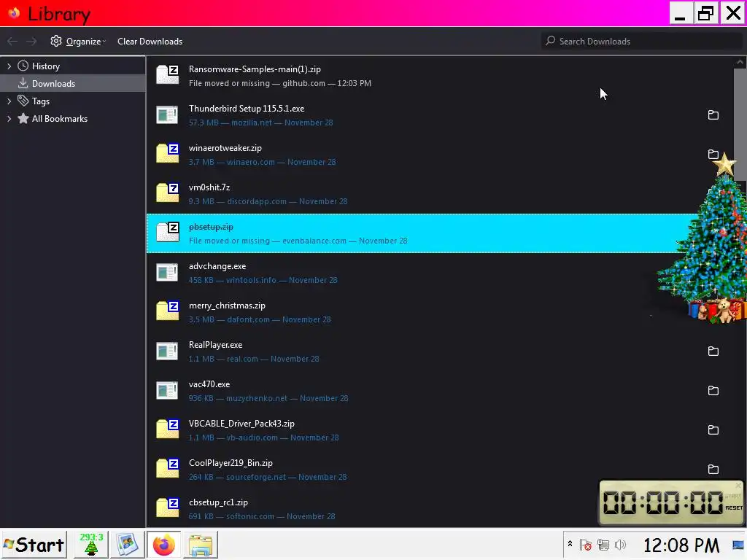Select the pbsetup.zip entry name
This screenshot has height=560, width=747.
(x=211, y=227)
